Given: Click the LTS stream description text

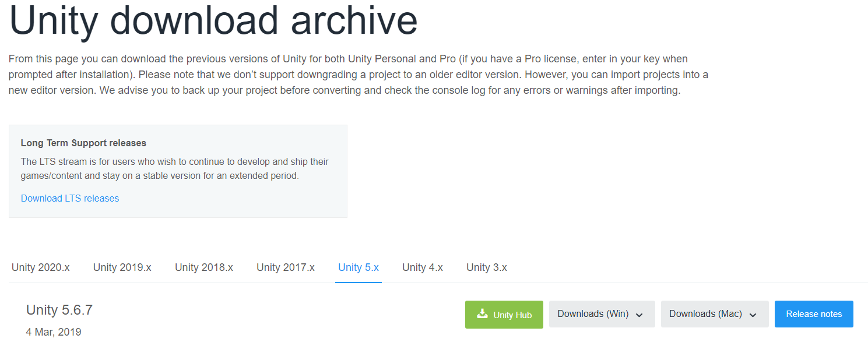Looking at the screenshot, I should pos(175,168).
